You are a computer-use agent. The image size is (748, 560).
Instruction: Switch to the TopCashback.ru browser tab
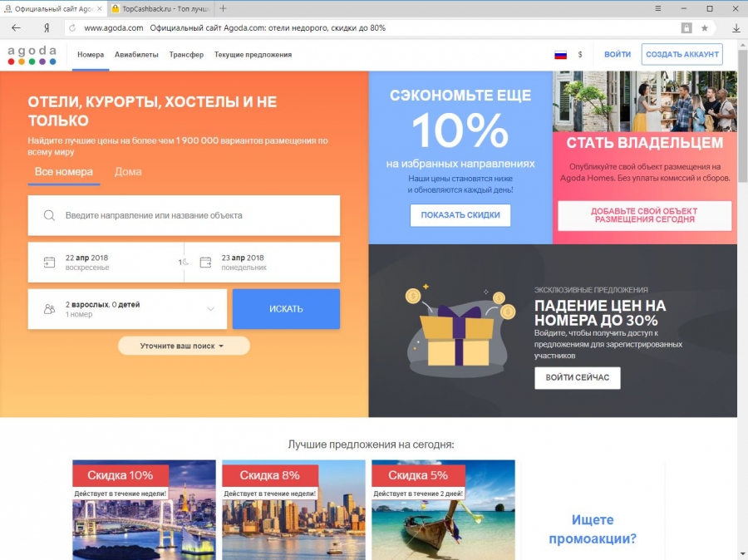click(x=160, y=8)
